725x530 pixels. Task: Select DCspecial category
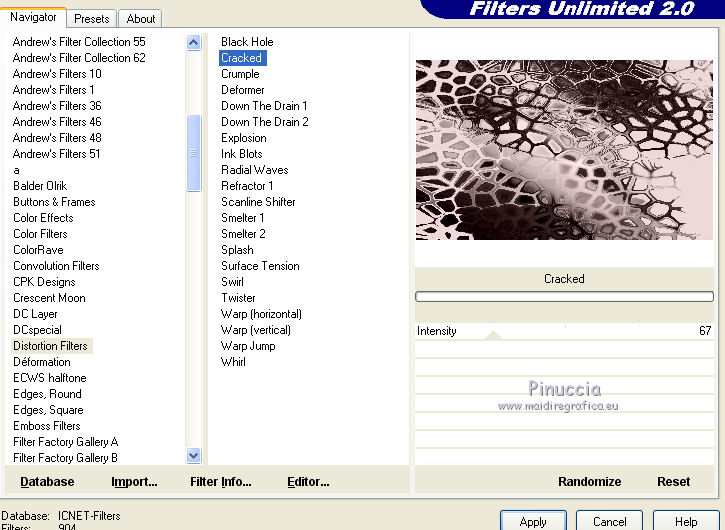click(x=37, y=330)
